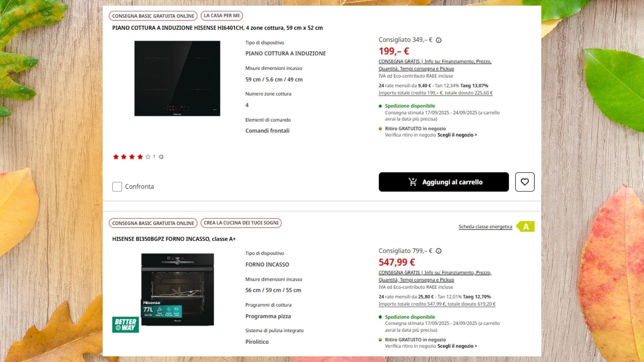Click the four-star rating of the hob
Screen dimensions: 644x362
132,157
